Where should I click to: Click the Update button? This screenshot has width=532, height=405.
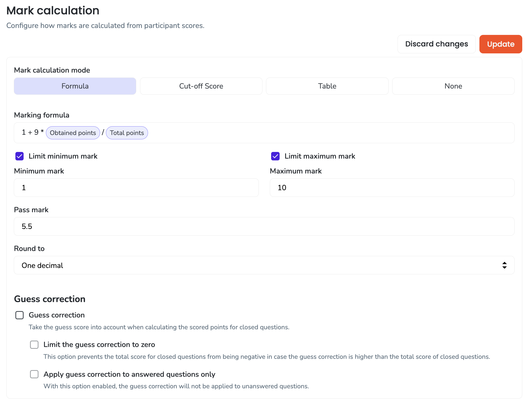pyautogui.click(x=500, y=44)
